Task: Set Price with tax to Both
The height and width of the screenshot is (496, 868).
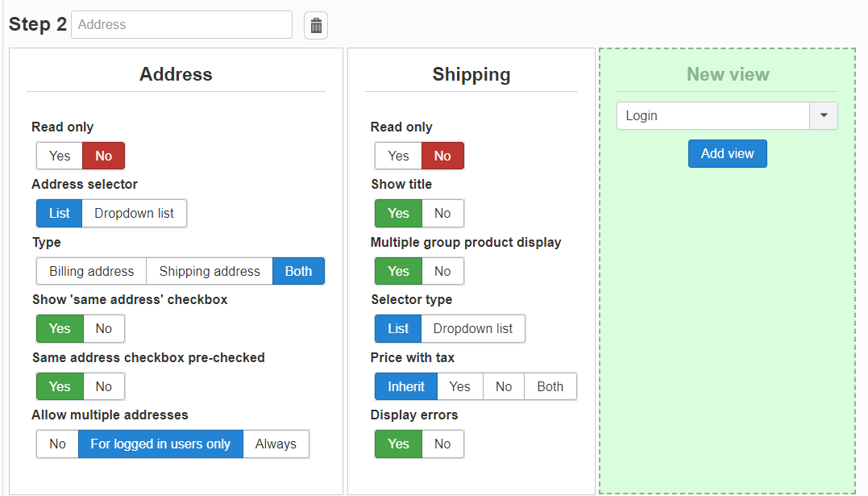Action: 550,386
